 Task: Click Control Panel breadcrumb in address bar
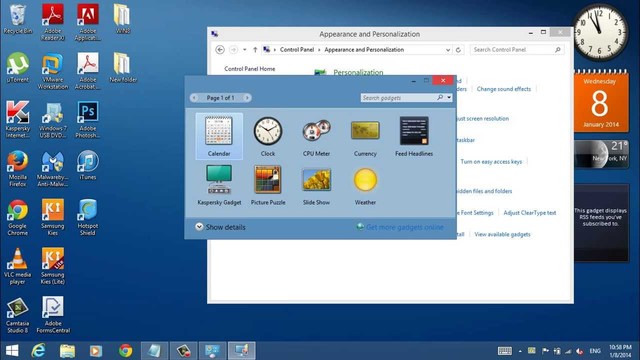pos(297,49)
